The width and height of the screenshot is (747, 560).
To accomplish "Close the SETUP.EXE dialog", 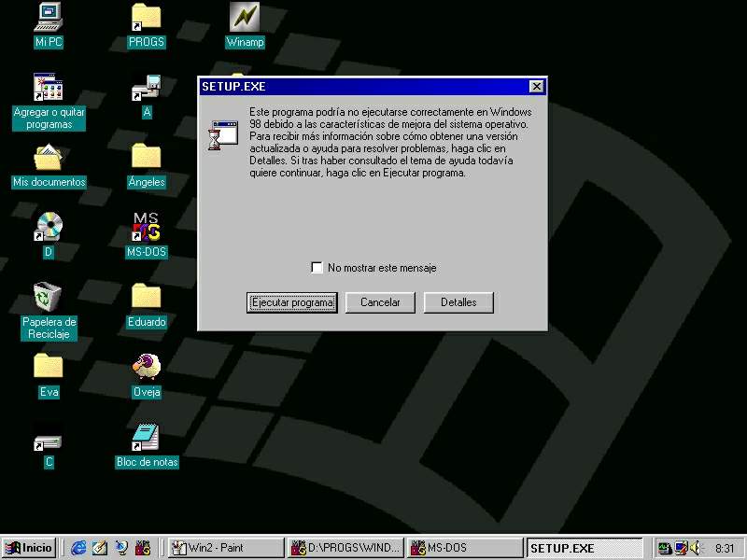I will pyautogui.click(x=536, y=86).
